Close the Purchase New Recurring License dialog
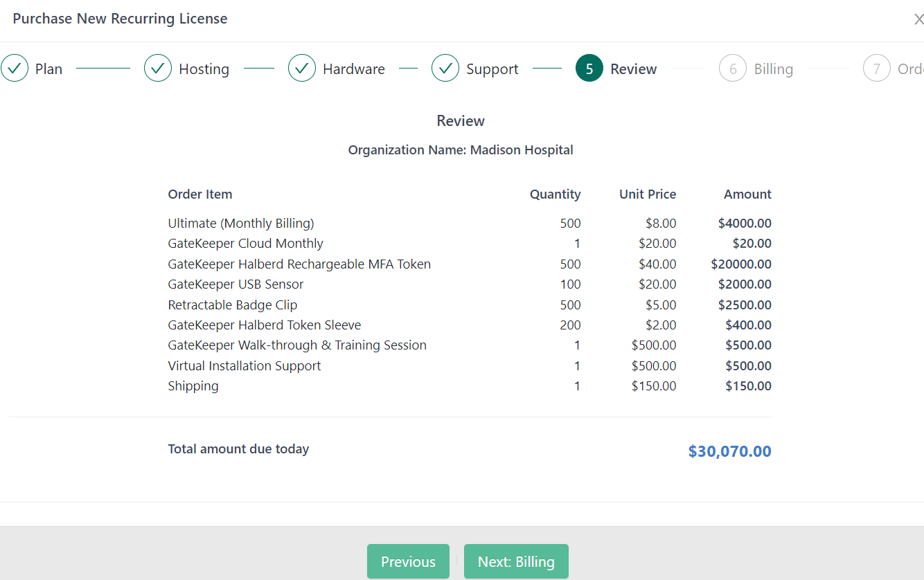 [918, 19]
